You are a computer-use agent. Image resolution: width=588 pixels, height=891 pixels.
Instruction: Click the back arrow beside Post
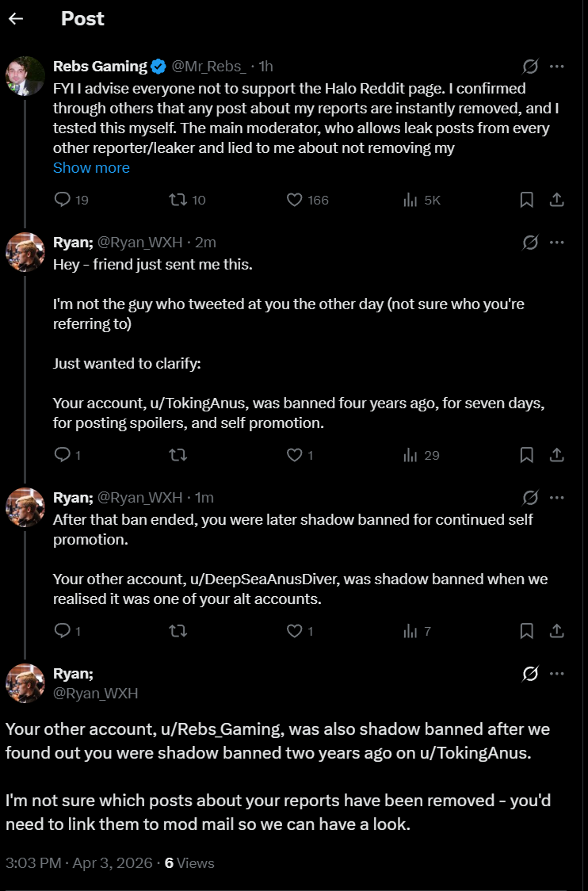(x=17, y=18)
